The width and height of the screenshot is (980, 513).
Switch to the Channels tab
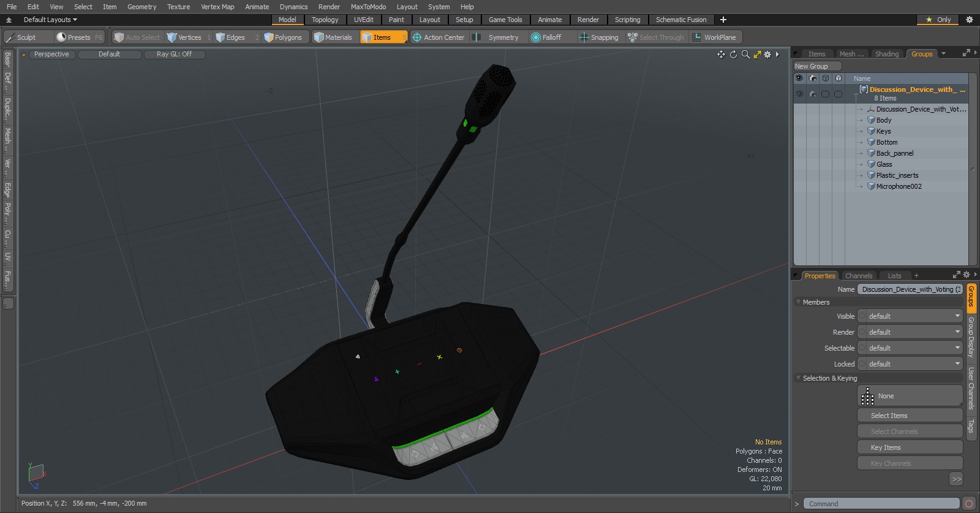point(859,276)
